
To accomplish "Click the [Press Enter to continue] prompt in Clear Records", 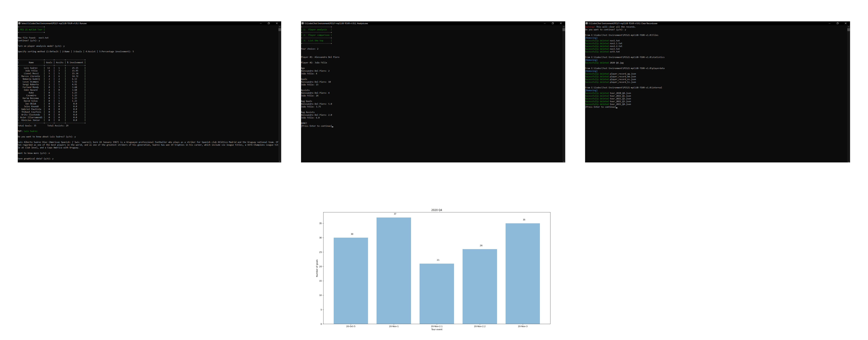I will pyautogui.click(x=602, y=107).
